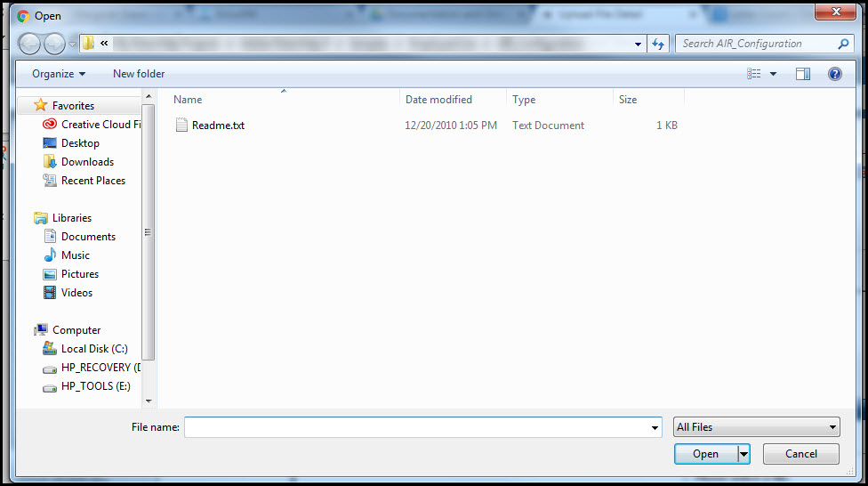The height and width of the screenshot is (486, 868).
Task: Click the navigation pane vertical scrollbar
Action: [149, 231]
